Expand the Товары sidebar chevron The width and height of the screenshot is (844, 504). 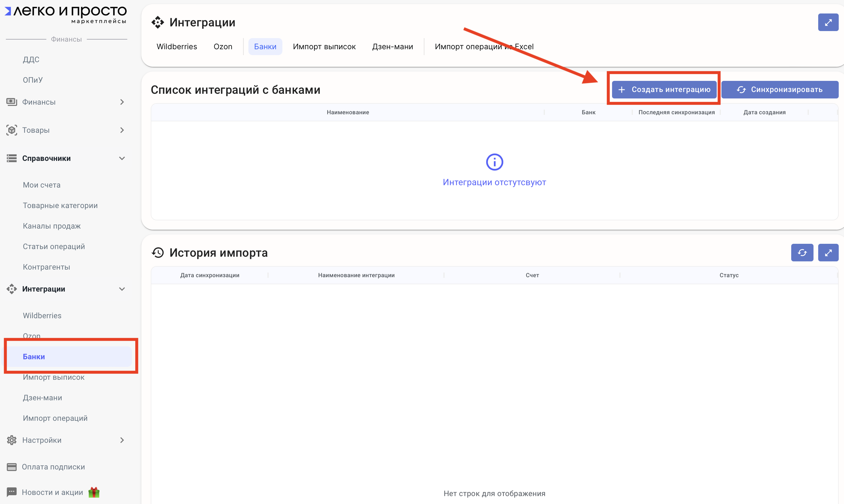122,130
